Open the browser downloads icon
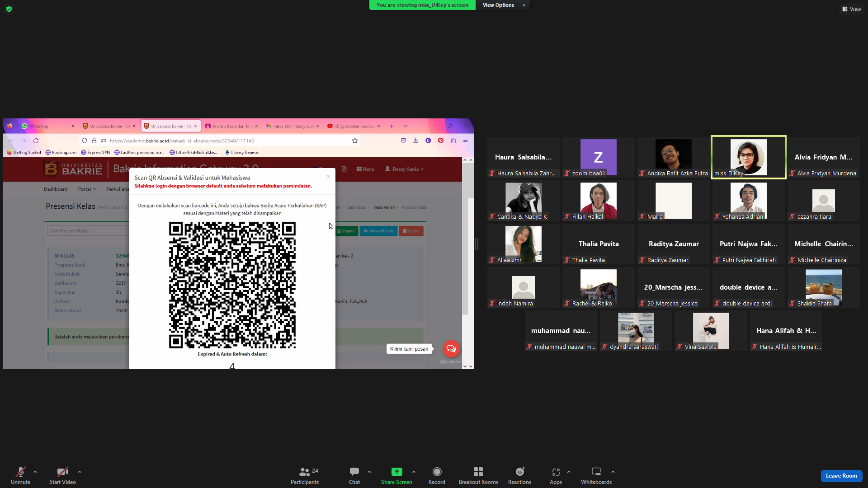This screenshot has height=488, width=868. coord(415,141)
